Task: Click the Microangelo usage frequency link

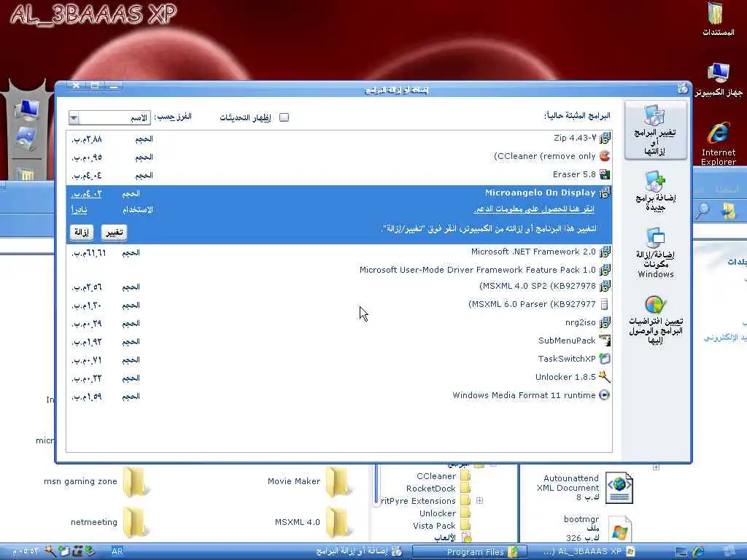Action: coord(79,209)
